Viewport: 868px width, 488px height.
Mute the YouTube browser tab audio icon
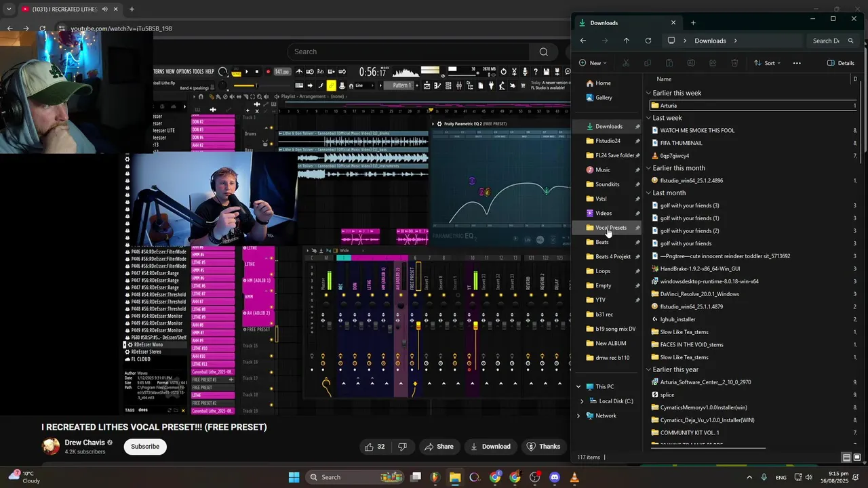point(104,9)
